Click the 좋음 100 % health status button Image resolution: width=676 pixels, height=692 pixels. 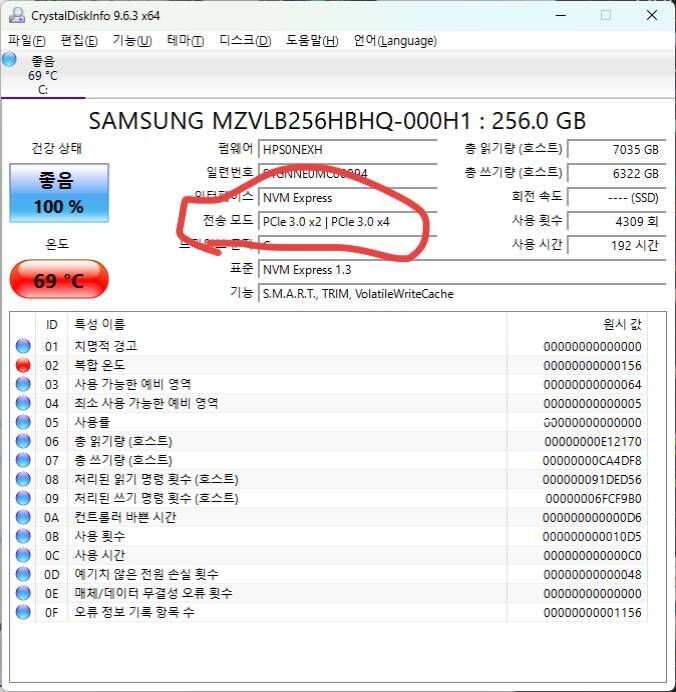(59, 193)
